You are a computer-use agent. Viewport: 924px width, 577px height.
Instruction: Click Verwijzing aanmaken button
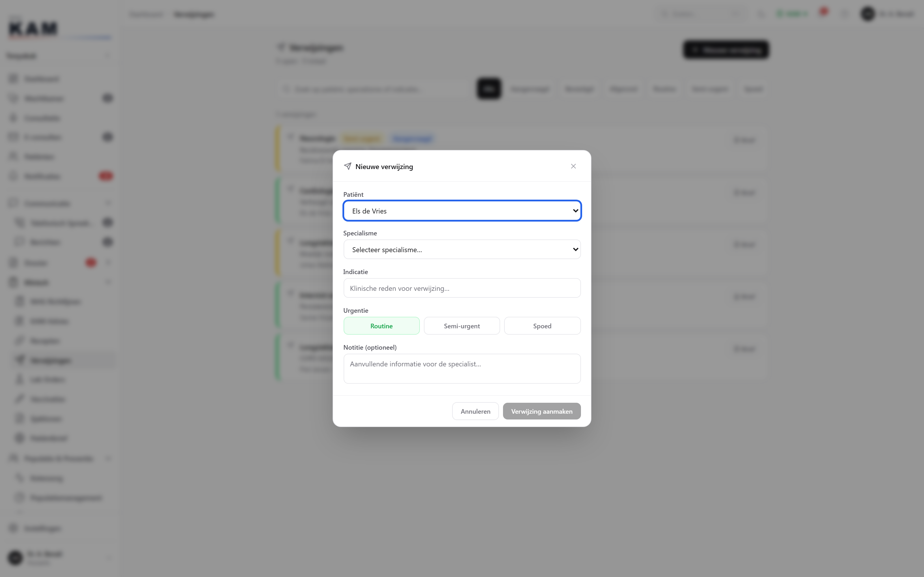pos(542,411)
